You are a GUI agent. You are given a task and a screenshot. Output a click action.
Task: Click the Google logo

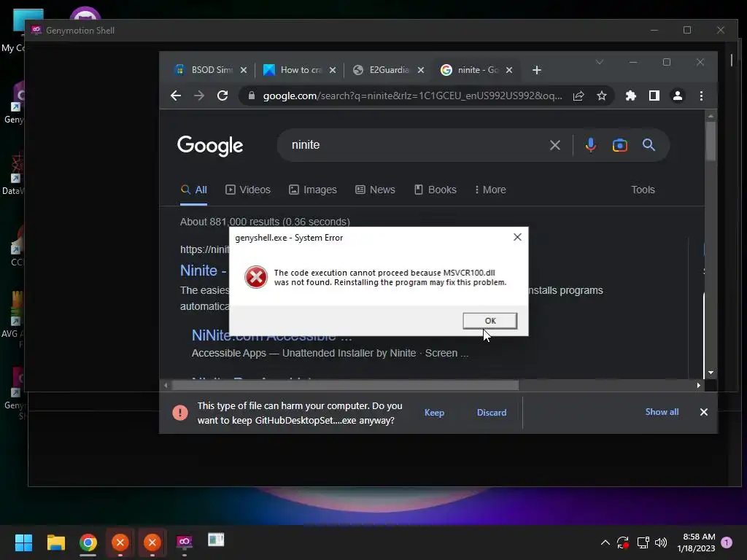click(x=210, y=145)
